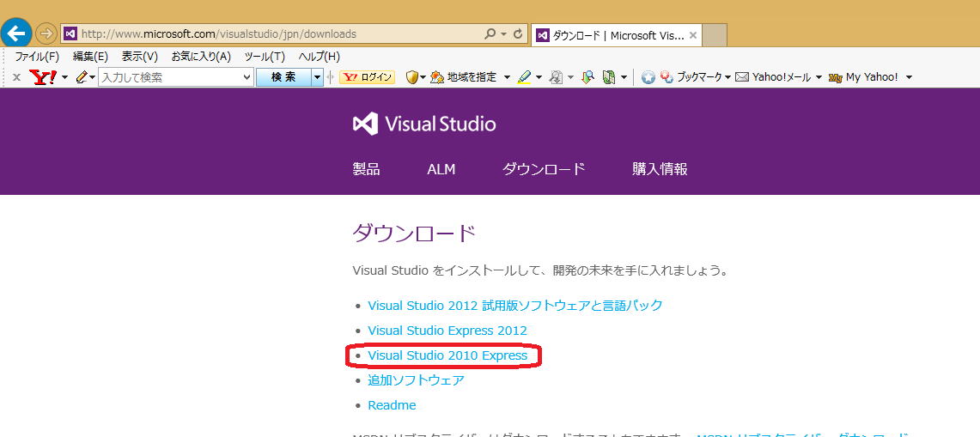Screen dimensions: 980x437
Task: Expand the address bar search dropdown arrow
Action: [502, 34]
